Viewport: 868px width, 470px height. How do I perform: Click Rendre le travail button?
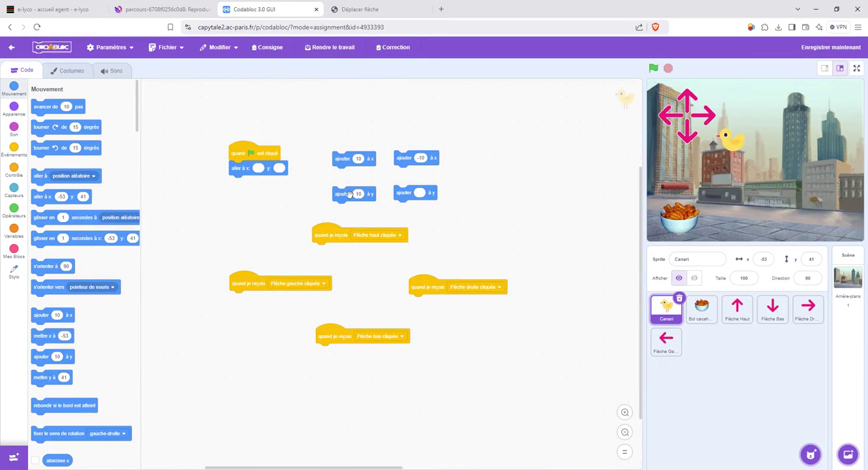point(330,48)
